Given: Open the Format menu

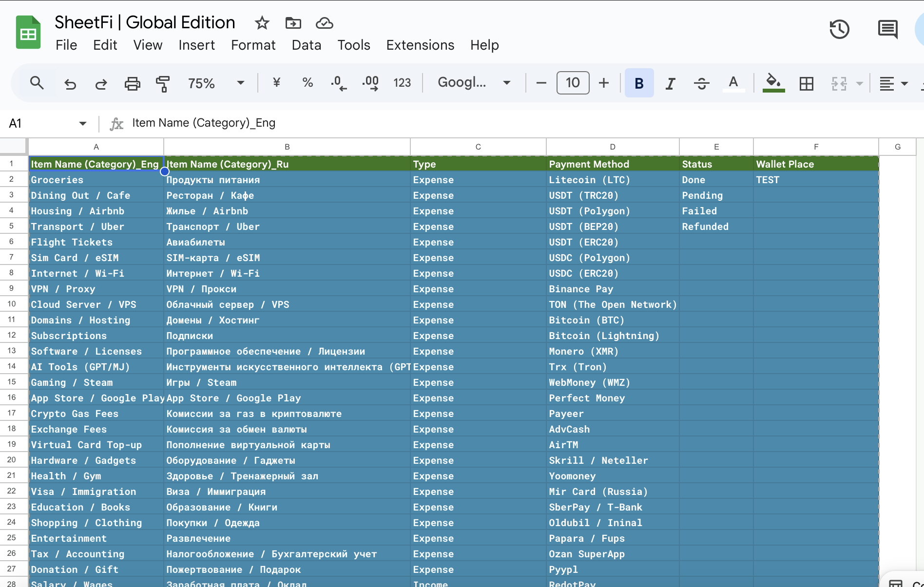Looking at the screenshot, I should (x=253, y=45).
